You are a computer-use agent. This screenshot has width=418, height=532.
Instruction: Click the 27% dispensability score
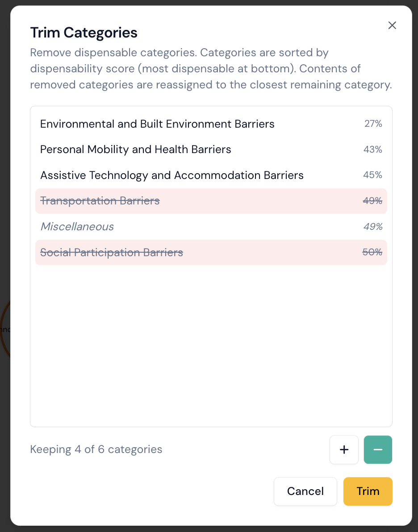pos(373,124)
